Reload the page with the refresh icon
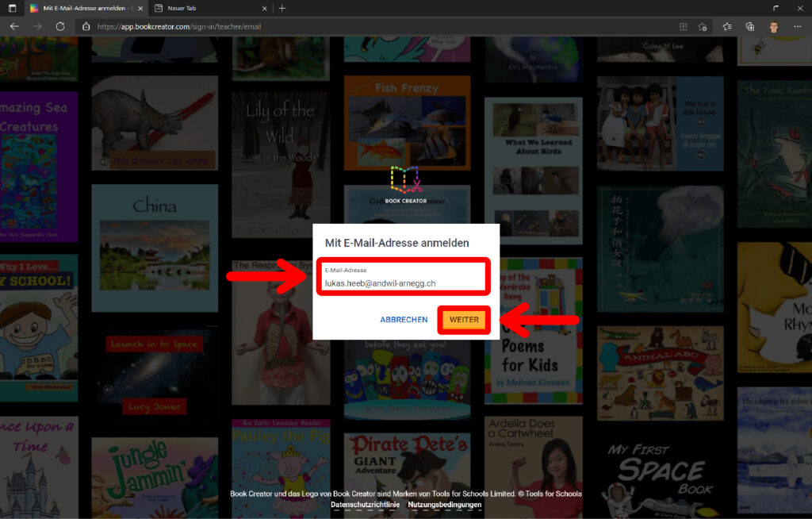This screenshot has width=812, height=519. click(x=60, y=26)
